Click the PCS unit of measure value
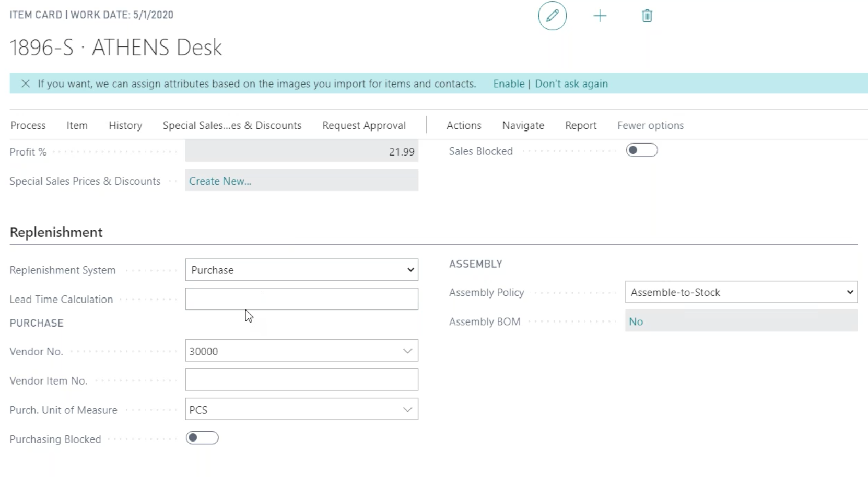This screenshot has width=868, height=477. [x=198, y=410]
